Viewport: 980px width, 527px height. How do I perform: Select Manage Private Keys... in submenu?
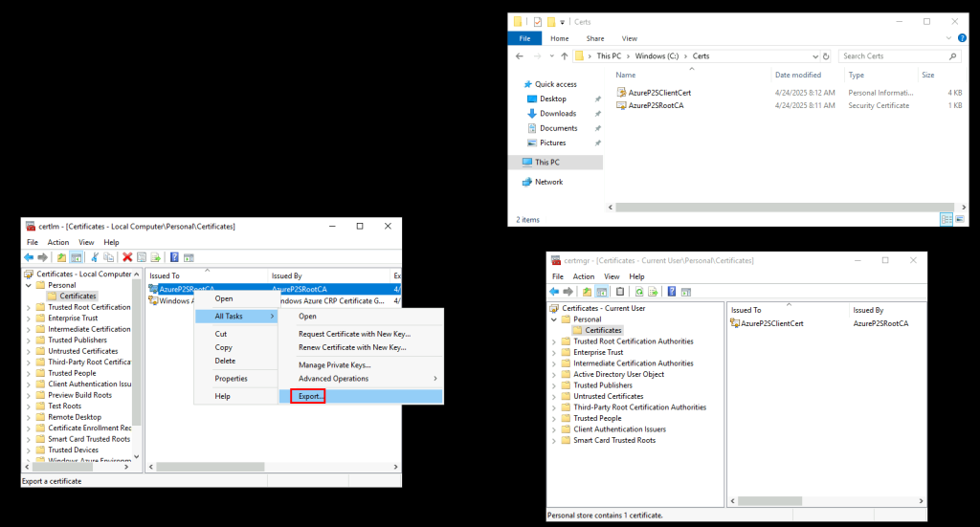point(334,364)
